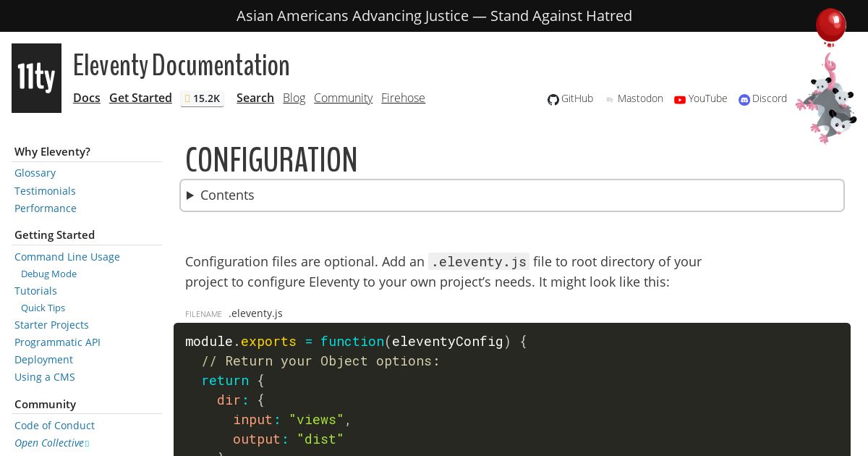The width and height of the screenshot is (868, 456).
Task: Open the YouTube icon link
Action: (680, 100)
